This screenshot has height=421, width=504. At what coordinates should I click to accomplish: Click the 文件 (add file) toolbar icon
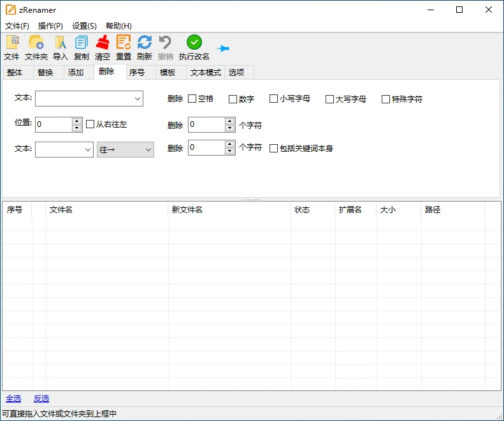pos(11,43)
